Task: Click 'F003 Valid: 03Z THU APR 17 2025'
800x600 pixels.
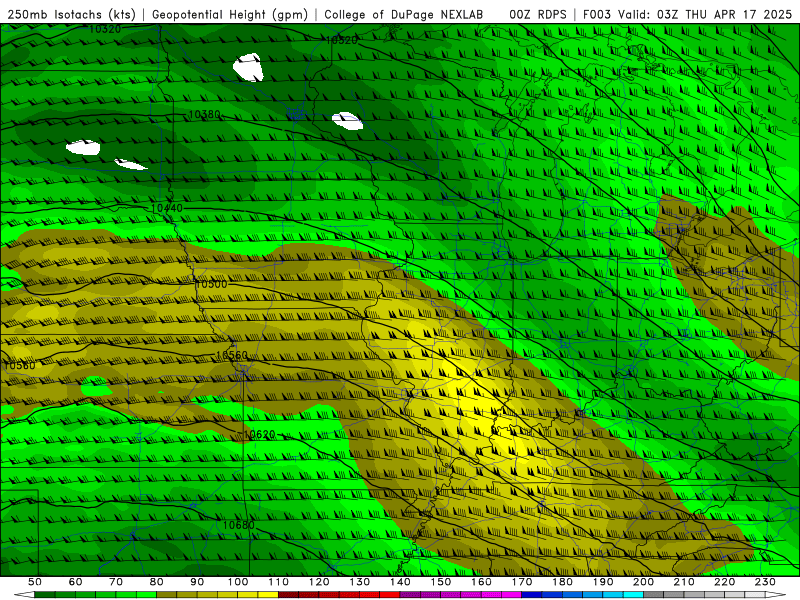Action: (687, 15)
